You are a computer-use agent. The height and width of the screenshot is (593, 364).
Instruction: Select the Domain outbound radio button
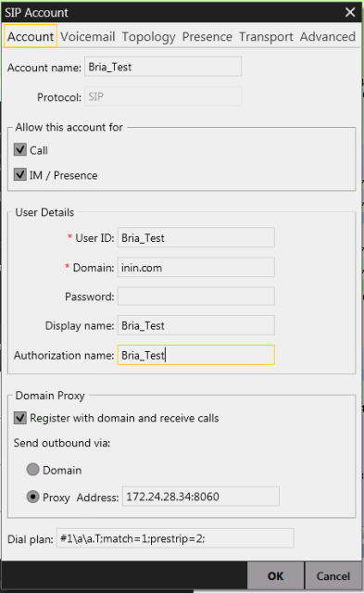[33, 470]
